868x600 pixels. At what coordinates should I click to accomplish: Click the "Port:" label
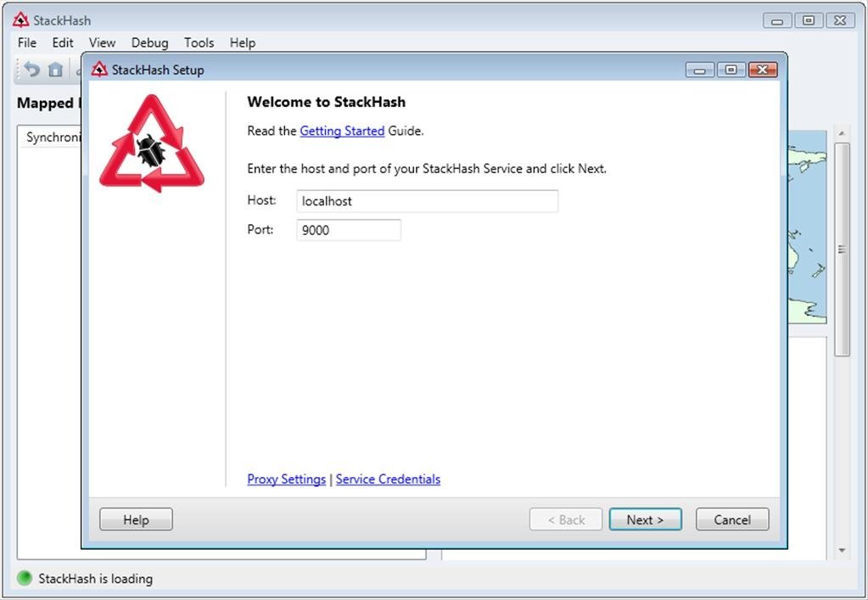pos(260,229)
